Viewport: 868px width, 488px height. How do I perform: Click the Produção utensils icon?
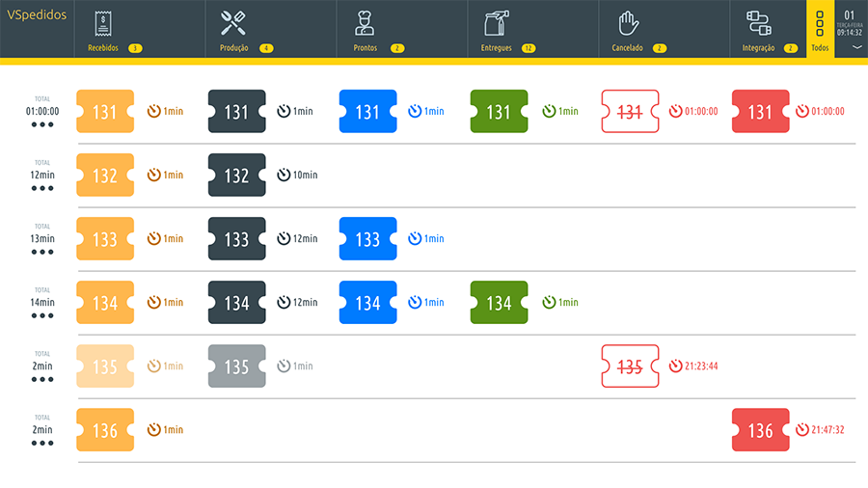(233, 23)
